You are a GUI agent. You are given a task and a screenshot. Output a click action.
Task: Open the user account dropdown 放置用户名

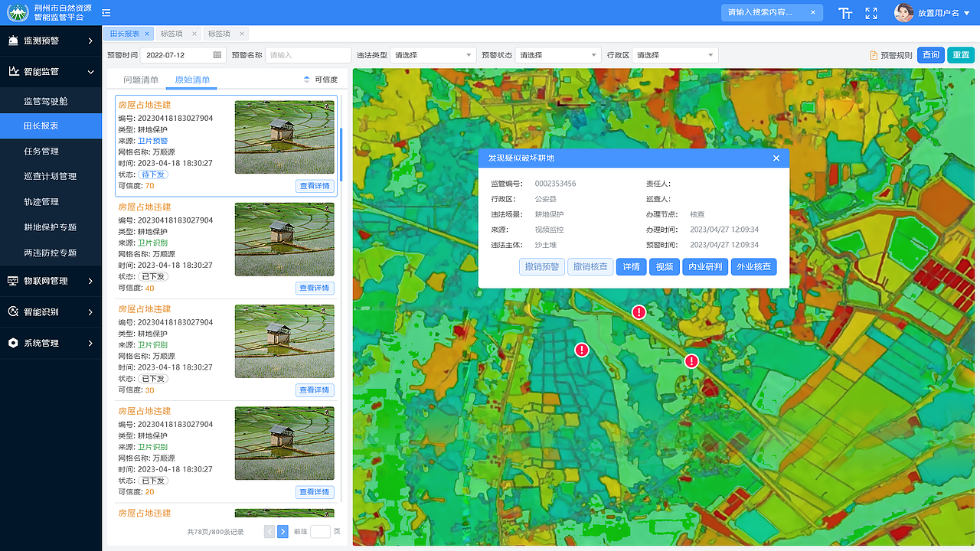pyautogui.click(x=944, y=13)
